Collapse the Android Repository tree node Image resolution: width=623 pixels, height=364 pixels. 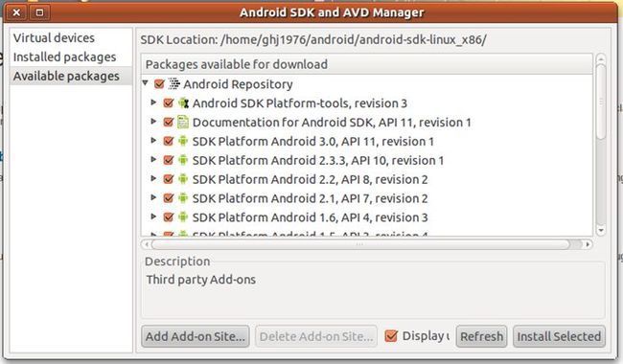tap(146, 83)
